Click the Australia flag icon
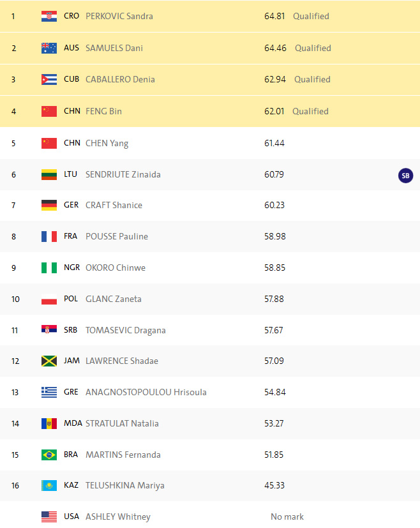This screenshot has width=420, height=528. coord(49,48)
